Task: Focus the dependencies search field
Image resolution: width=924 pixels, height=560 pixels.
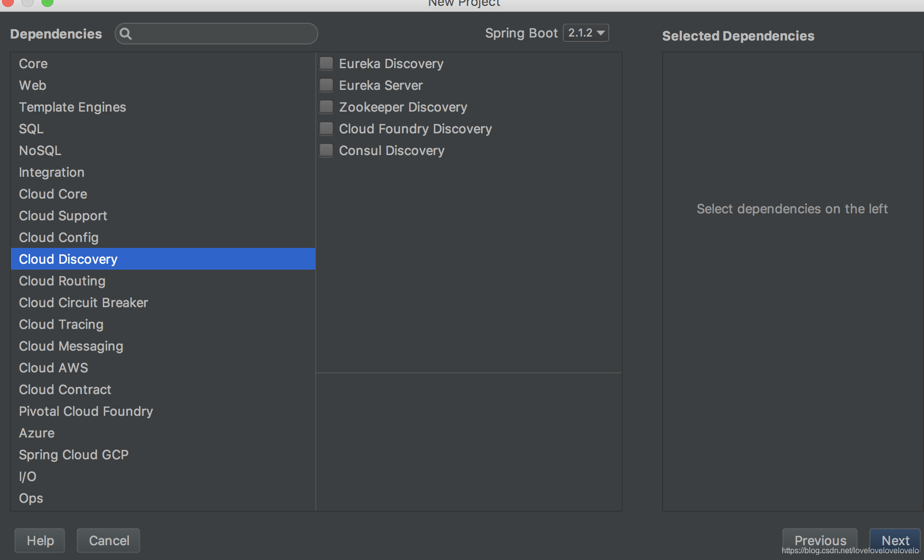Action: pyautogui.click(x=216, y=34)
